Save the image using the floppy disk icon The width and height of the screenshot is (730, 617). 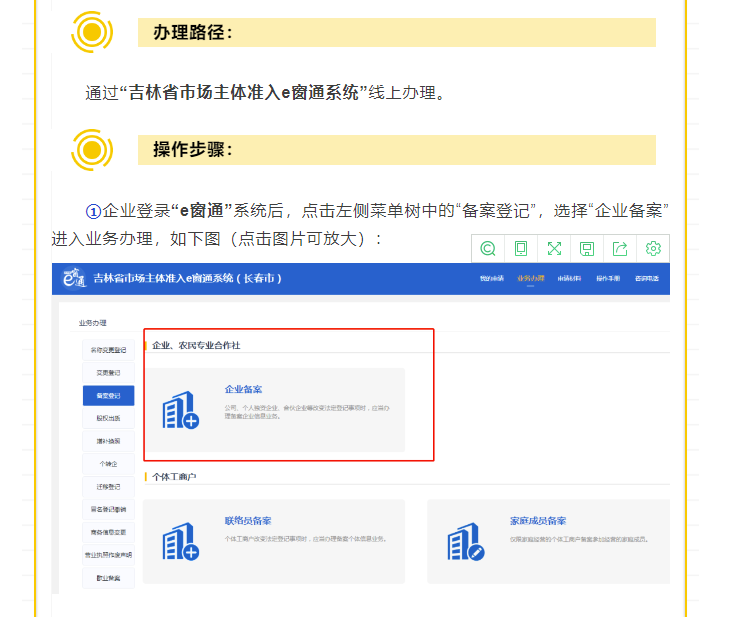click(587, 248)
